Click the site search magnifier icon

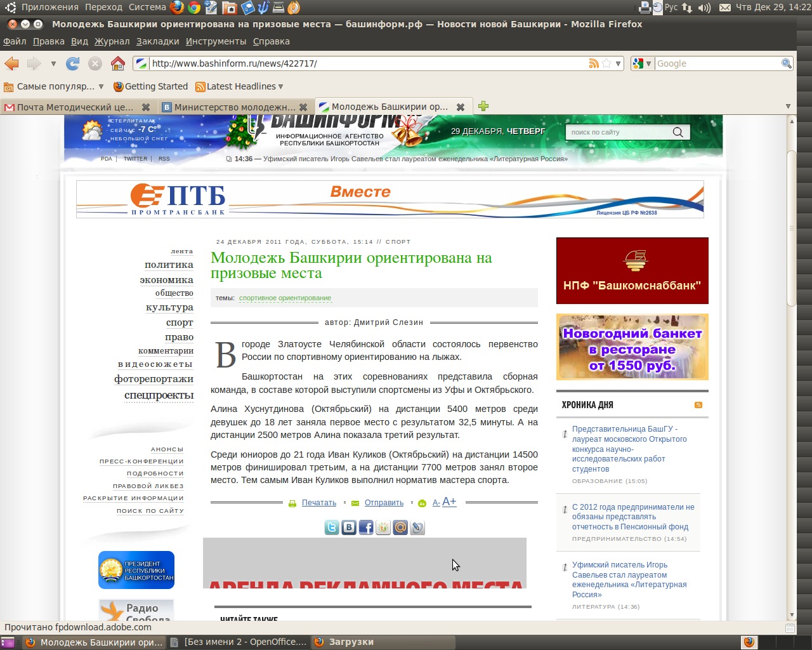click(678, 132)
